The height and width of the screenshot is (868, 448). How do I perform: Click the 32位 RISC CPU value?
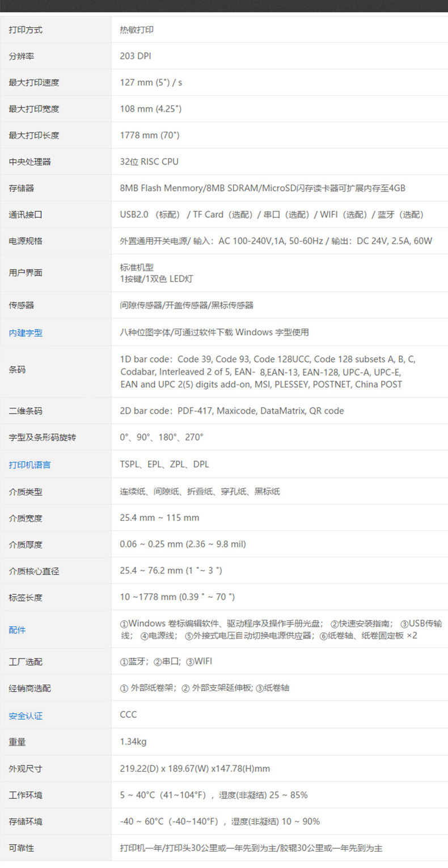coord(149,162)
